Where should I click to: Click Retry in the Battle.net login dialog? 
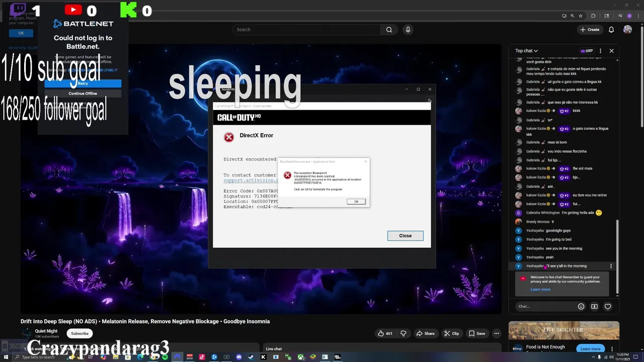tap(83, 83)
